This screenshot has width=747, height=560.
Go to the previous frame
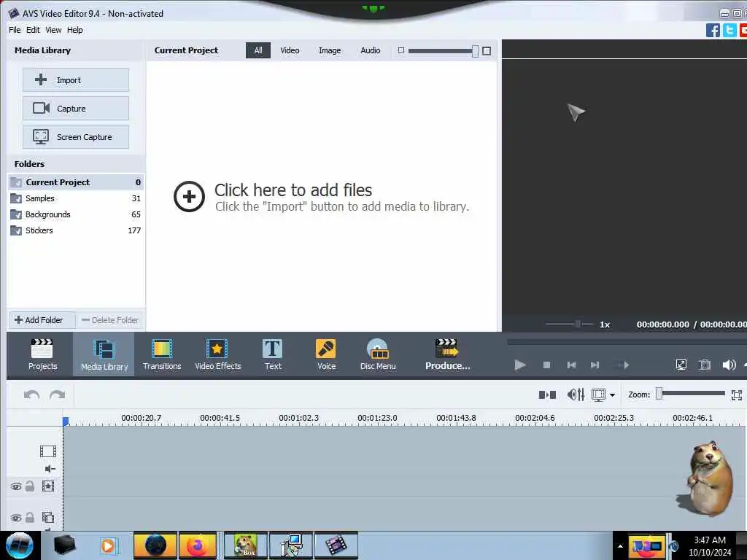tap(571, 365)
